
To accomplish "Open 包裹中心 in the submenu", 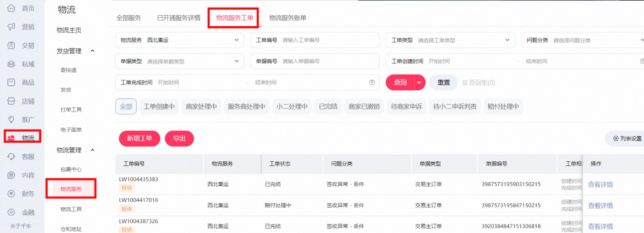I will coord(71,169).
